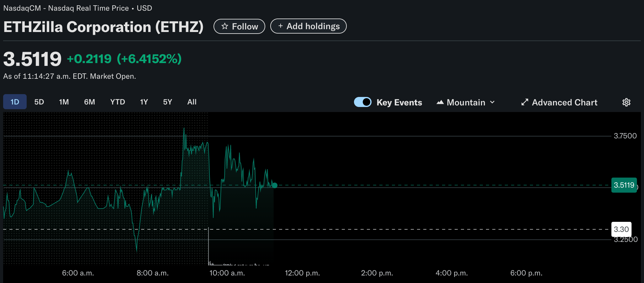This screenshot has width=644, height=283.
Task: Open the 1M time range
Action: coord(64,102)
